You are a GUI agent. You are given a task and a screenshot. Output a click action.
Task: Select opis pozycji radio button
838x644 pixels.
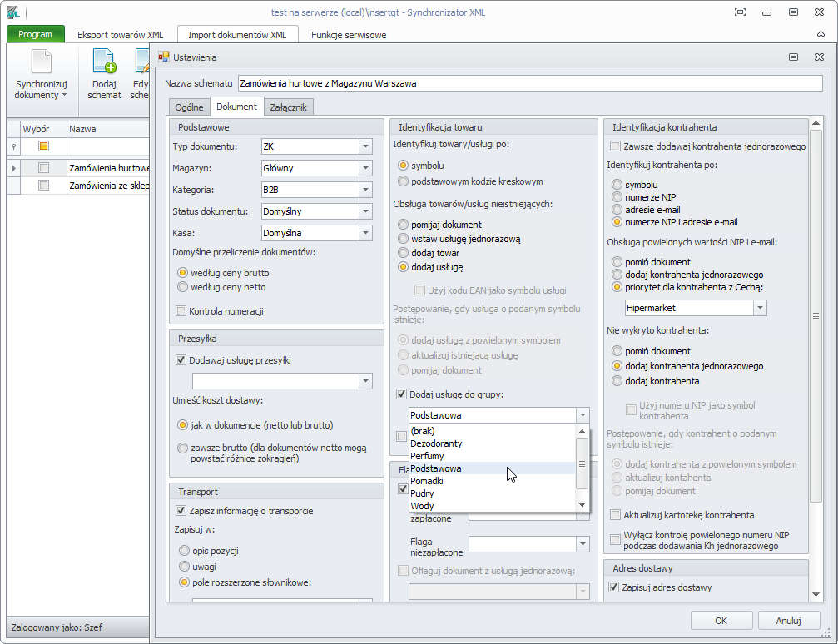point(185,551)
